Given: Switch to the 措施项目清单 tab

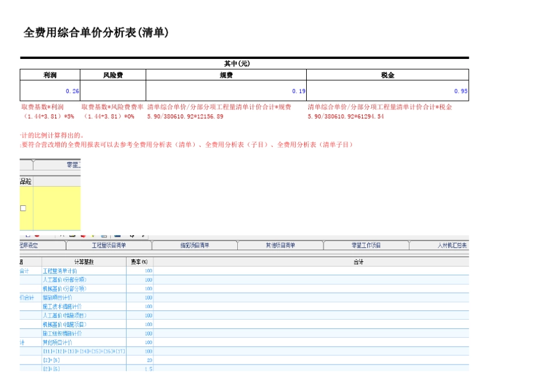Looking at the screenshot, I should tap(195, 245).
